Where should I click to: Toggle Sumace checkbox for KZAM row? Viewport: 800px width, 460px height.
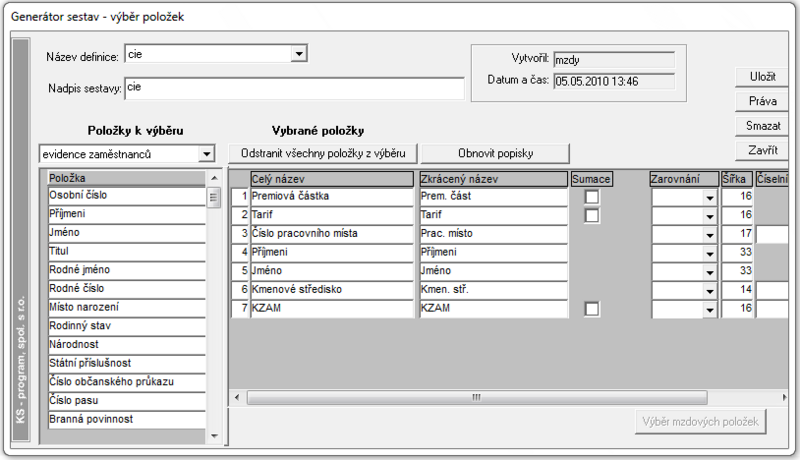coord(592,309)
